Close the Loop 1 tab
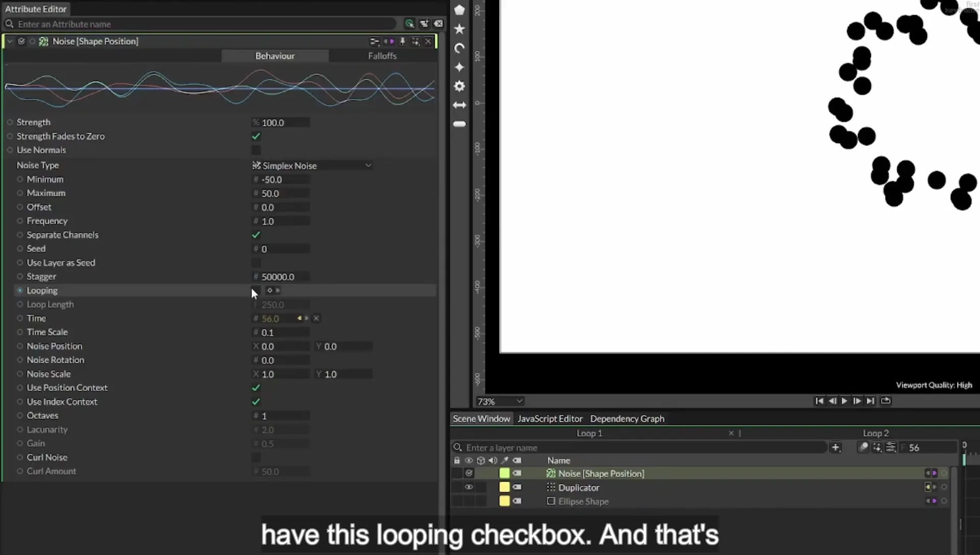 tap(731, 433)
